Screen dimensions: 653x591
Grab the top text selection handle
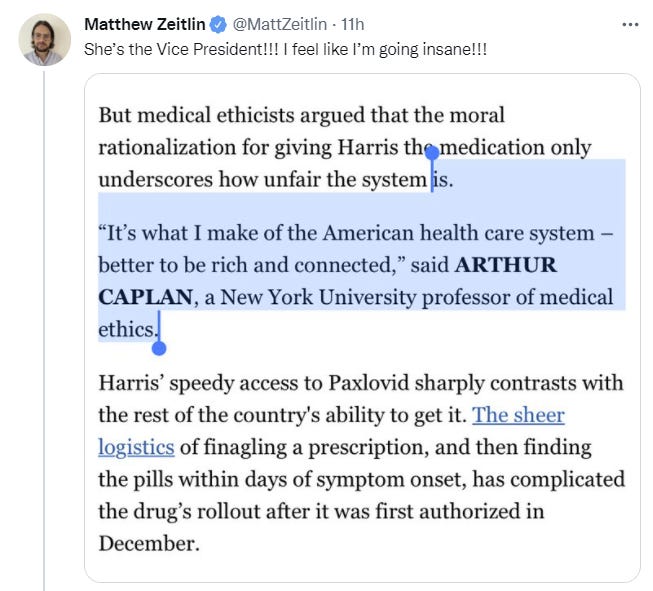pyautogui.click(x=432, y=153)
